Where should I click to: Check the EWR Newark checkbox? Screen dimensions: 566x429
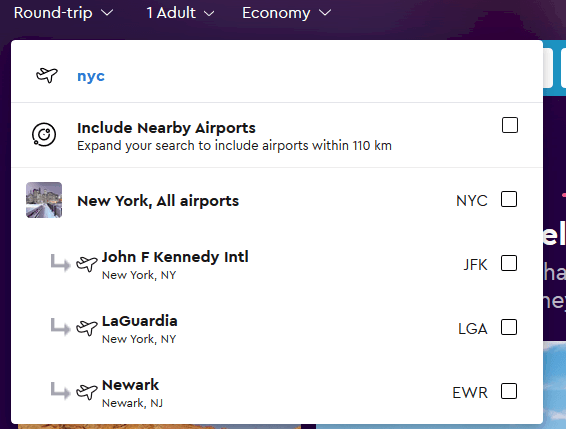[x=509, y=391]
